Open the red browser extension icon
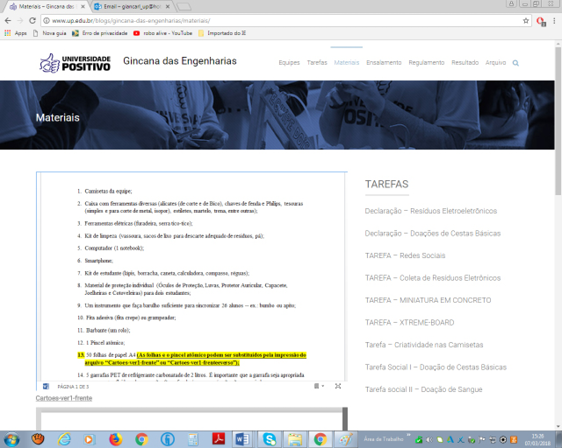The width and height of the screenshot is (562, 448). [x=541, y=21]
